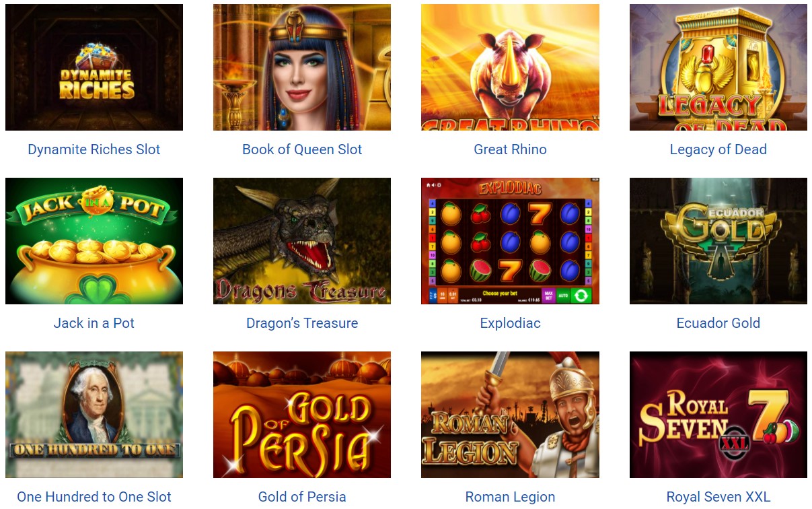Select the Explodiac slot screenshot thumbnail
Screen dimensions: 812x509
click(x=510, y=241)
